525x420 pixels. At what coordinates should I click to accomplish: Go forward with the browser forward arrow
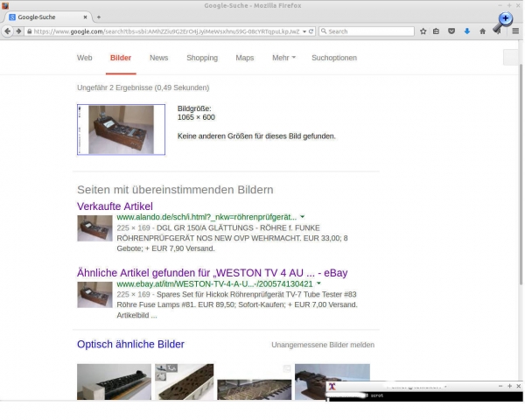pos(18,31)
